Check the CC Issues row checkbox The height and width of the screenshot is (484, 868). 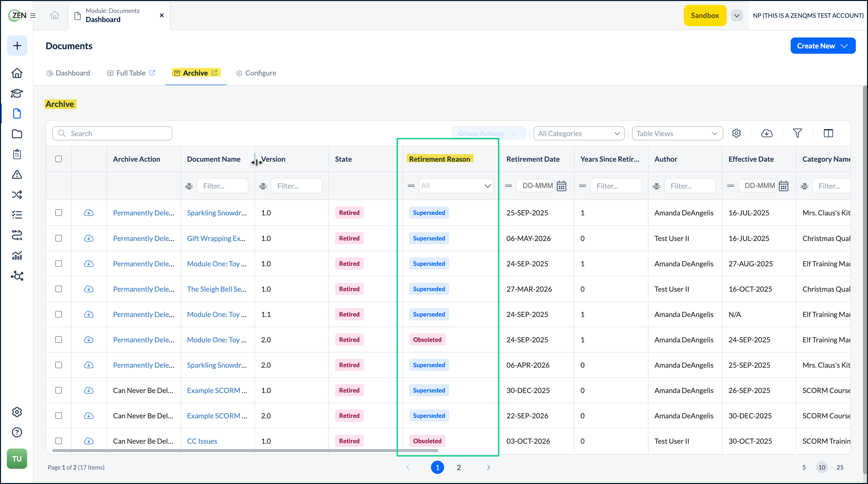[x=59, y=441]
